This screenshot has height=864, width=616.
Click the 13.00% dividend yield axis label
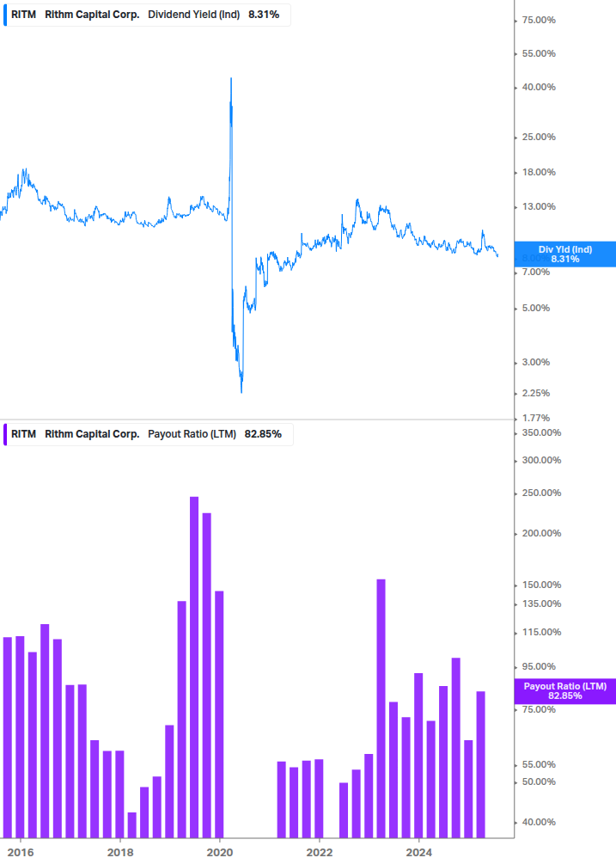coord(539,206)
